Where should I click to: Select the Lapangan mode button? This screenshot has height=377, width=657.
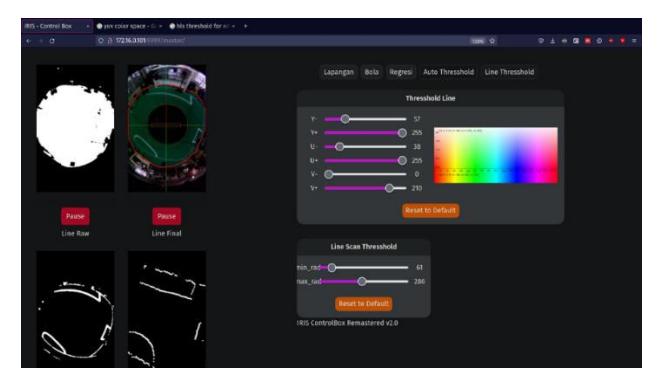click(339, 72)
